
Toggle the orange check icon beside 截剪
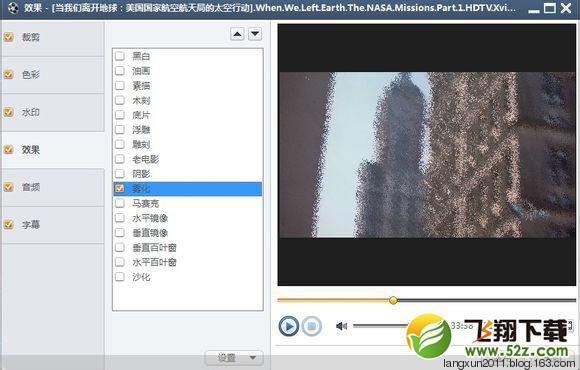(9, 37)
